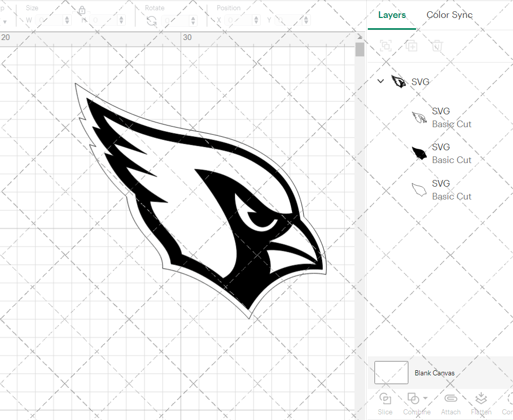
Task: Click the canvas vertical scrollbar thumb
Action: (360, 49)
